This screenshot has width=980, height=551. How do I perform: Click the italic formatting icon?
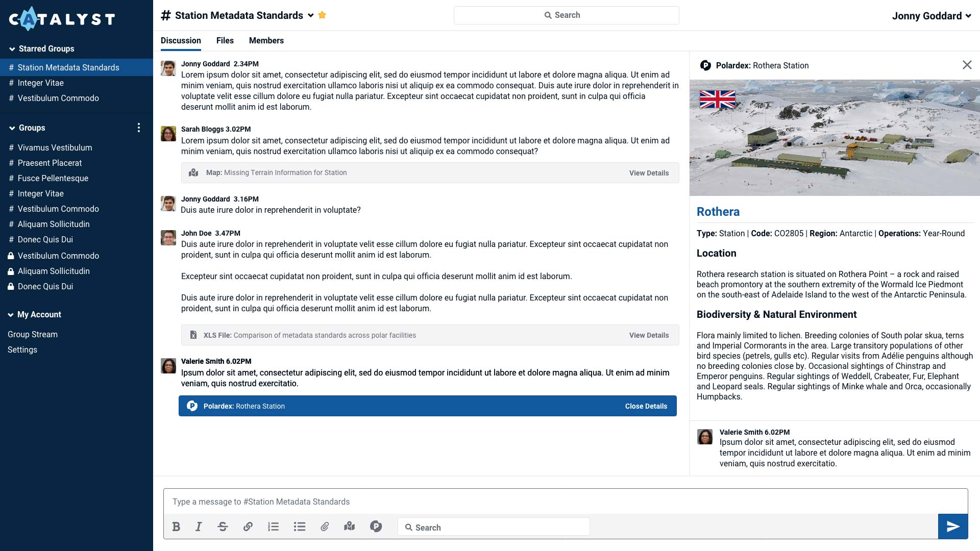[x=200, y=526]
